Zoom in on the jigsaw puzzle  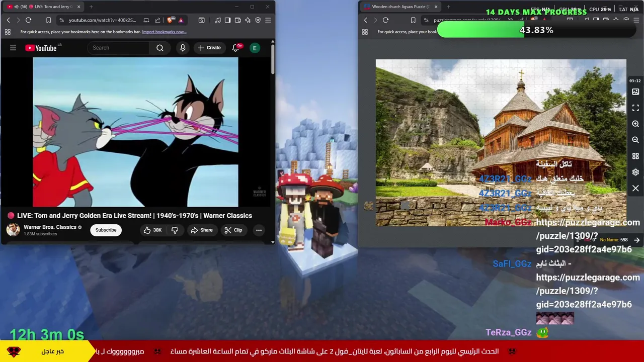pyautogui.click(x=635, y=124)
